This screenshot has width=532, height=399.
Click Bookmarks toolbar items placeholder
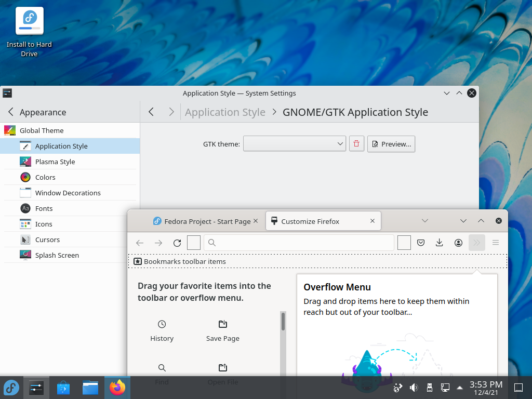[317, 261]
